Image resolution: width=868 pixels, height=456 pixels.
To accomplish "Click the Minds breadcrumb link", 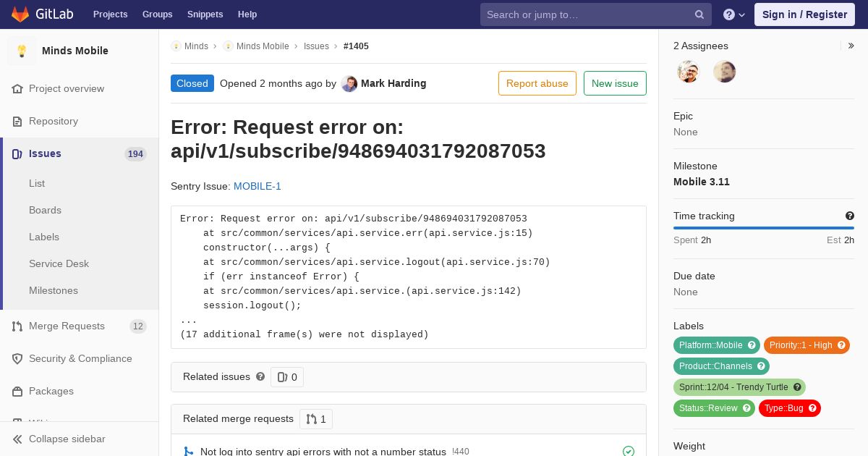I will 196,46.
